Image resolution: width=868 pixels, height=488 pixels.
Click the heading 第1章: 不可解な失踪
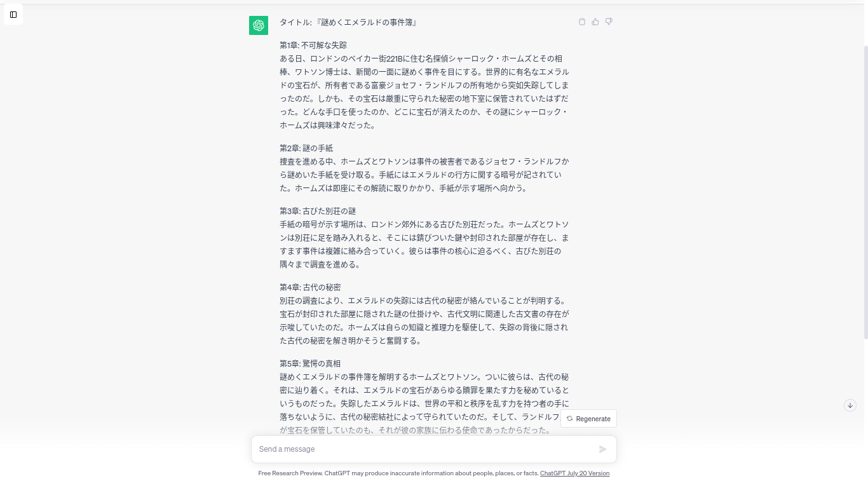[313, 45]
